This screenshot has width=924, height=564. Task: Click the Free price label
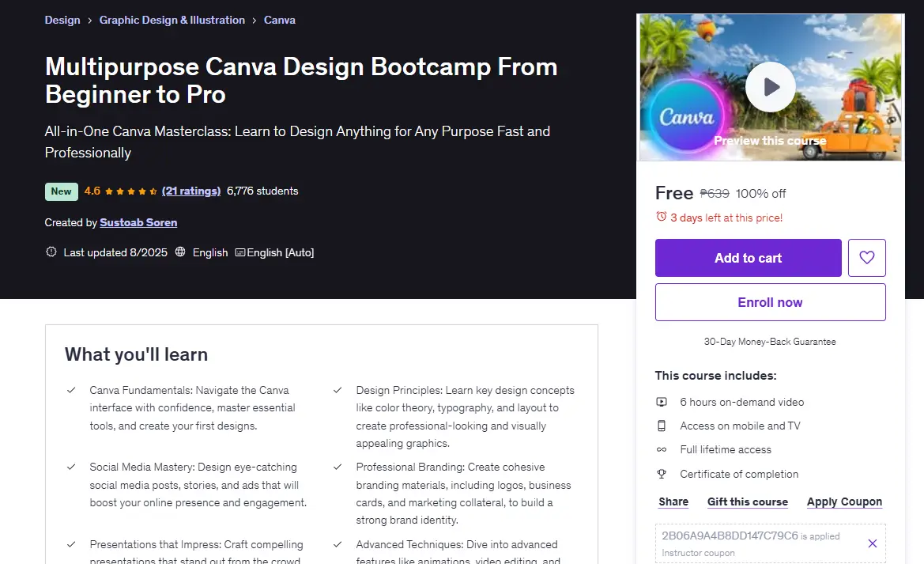[x=674, y=193]
